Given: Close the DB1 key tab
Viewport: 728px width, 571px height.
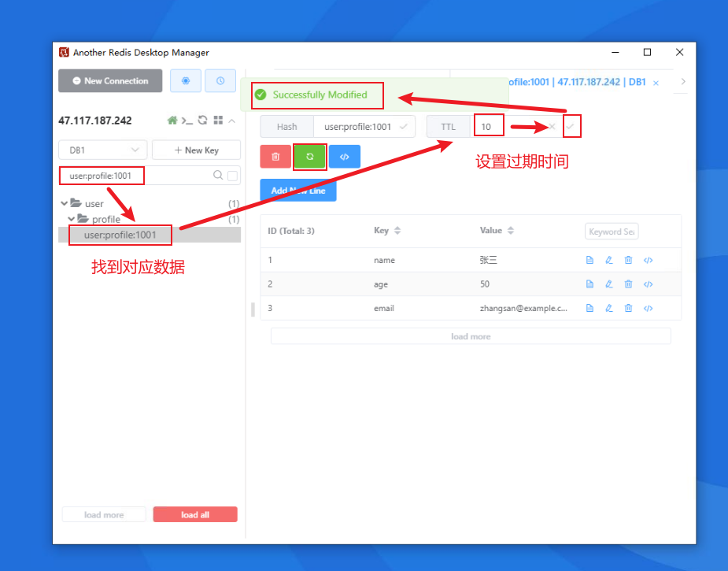Looking at the screenshot, I should (656, 83).
